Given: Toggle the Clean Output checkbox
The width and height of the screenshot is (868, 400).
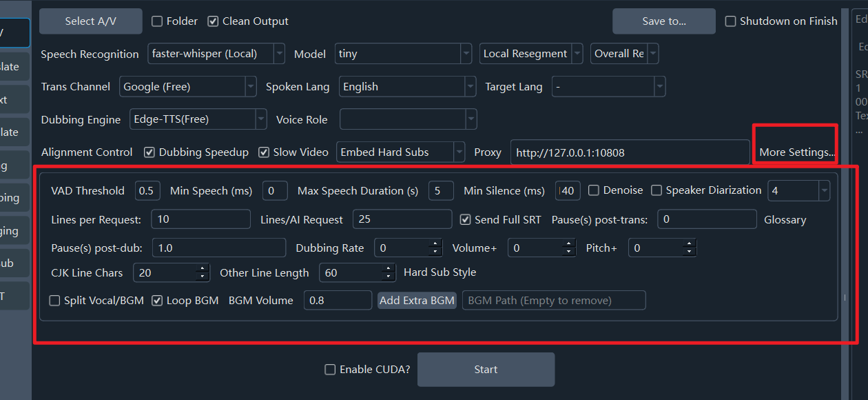Looking at the screenshot, I should click(x=214, y=21).
